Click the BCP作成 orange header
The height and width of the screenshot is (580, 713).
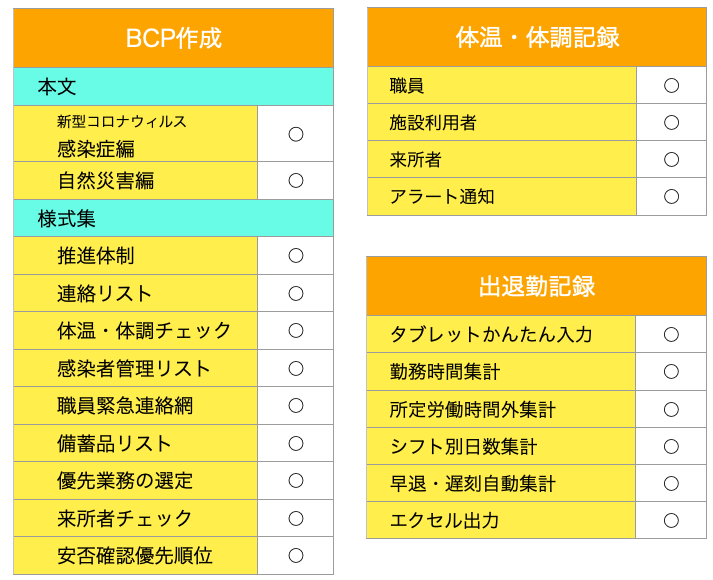[x=173, y=38]
